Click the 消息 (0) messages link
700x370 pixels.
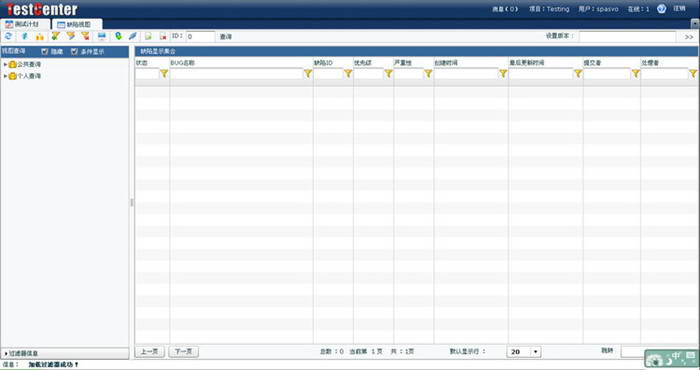pyautogui.click(x=505, y=9)
